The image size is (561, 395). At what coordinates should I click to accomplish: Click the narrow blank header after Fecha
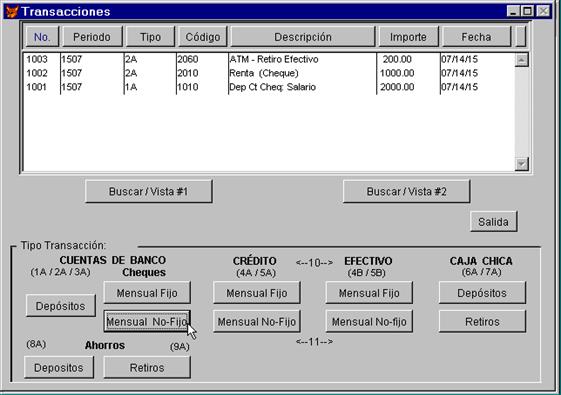521,37
